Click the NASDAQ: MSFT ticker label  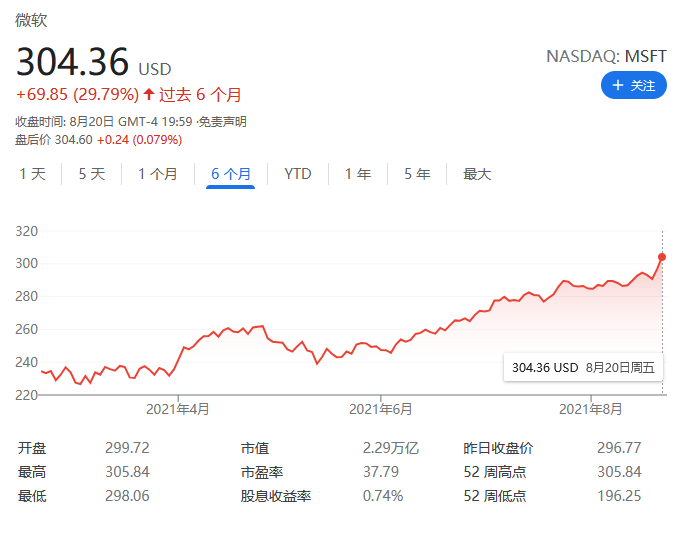coord(606,56)
